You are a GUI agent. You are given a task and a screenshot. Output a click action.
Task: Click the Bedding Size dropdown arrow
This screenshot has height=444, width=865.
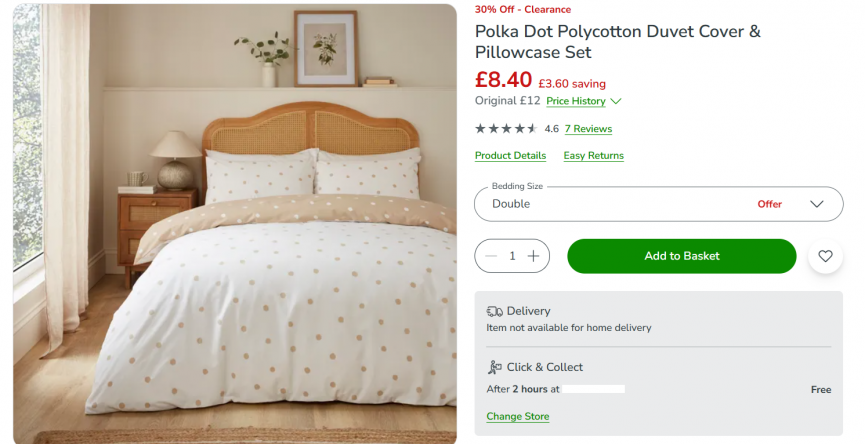pos(817,204)
